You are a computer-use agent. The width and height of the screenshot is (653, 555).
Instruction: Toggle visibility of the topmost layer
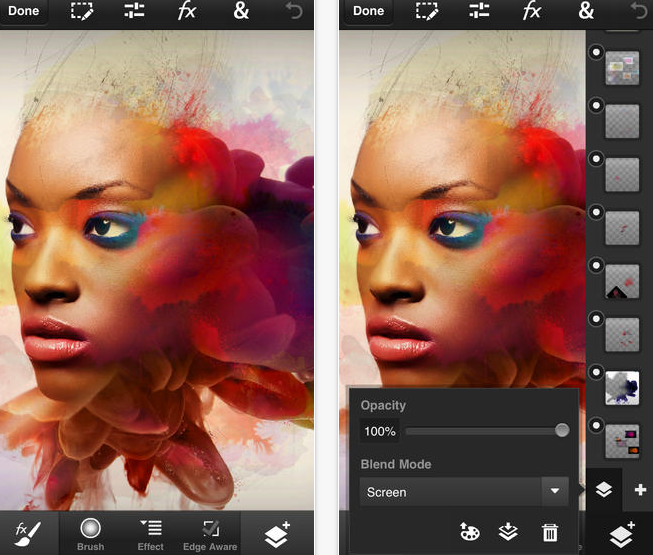596,52
